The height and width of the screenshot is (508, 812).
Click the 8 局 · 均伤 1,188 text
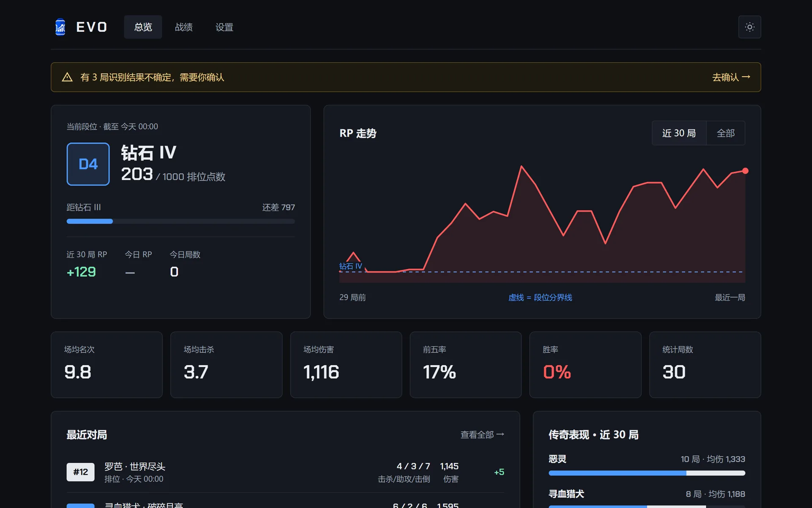(715, 494)
